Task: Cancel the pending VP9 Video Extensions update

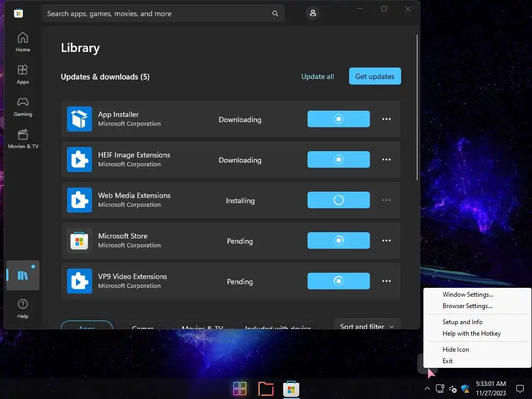Action: tap(339, 281)
